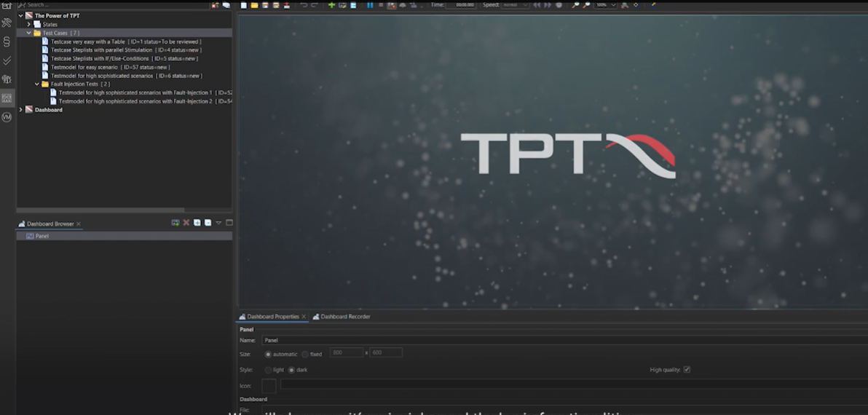The image size is (868, 415).
Task: Click the yellow open folder toolbar icon
Action: 254,5
